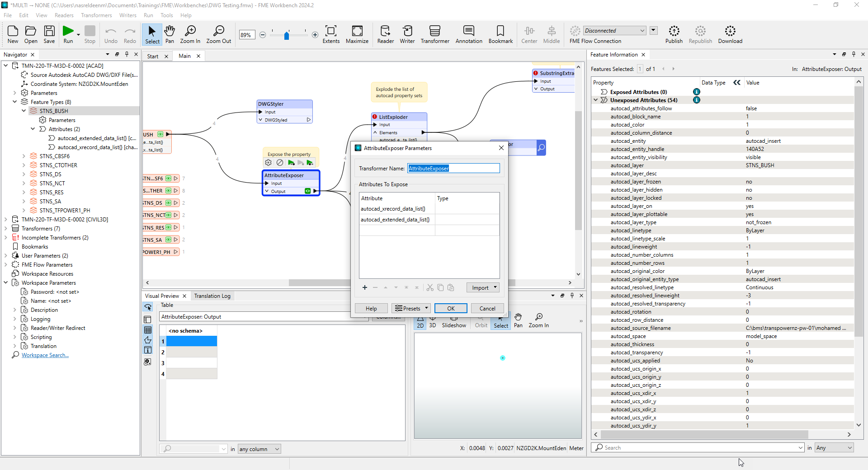Select autocad_extended_data_list{} attribute row in dialog
868x470 pixels.
(429, 220)
